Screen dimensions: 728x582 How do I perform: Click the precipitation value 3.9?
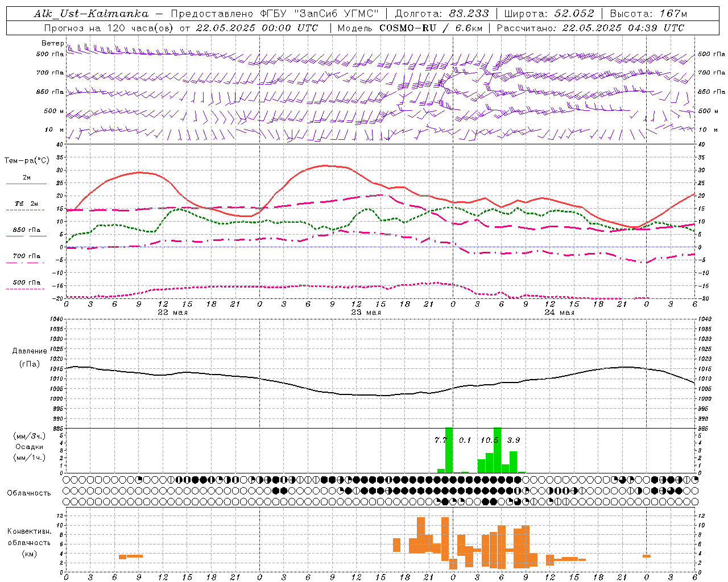coord(514,440)
